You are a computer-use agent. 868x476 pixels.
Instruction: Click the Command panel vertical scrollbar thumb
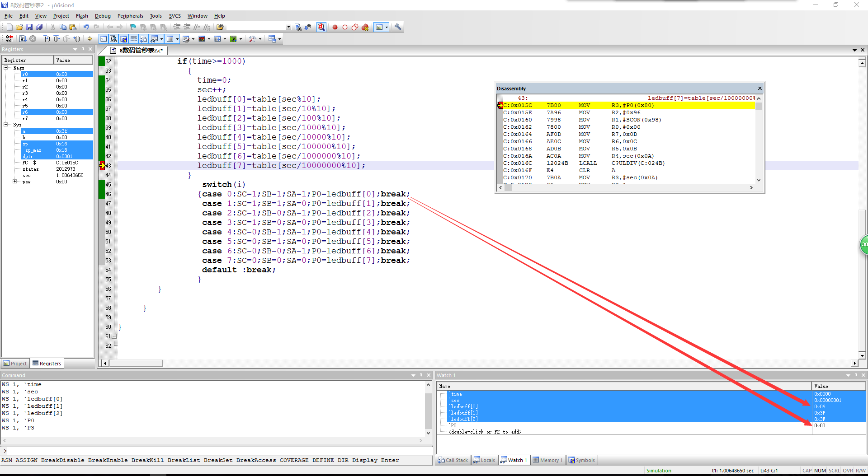(428, 410)
